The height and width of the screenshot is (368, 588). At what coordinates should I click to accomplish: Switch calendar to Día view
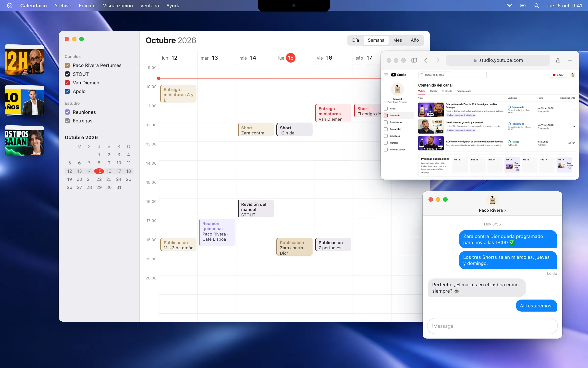355,40
